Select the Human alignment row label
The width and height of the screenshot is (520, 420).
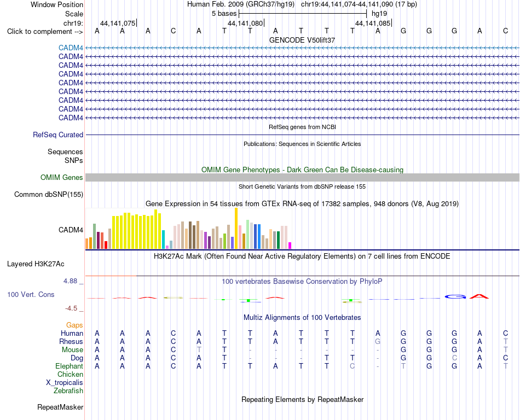point(72,333)
